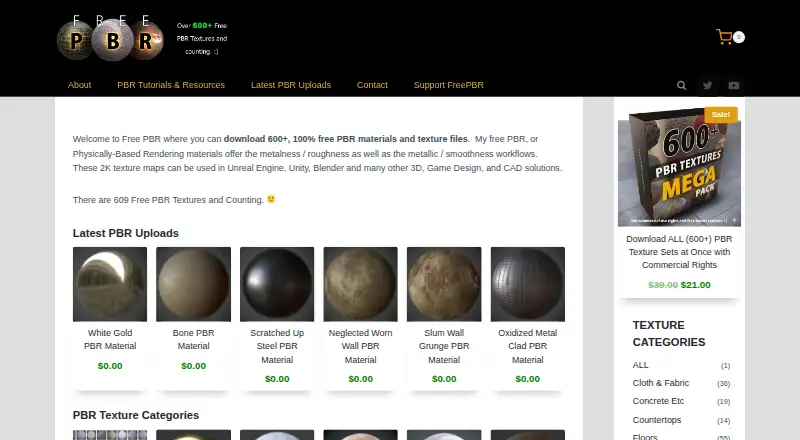
Task: Click Oxidized Metal Clad's $0.00 price
Action: [528, 379]
